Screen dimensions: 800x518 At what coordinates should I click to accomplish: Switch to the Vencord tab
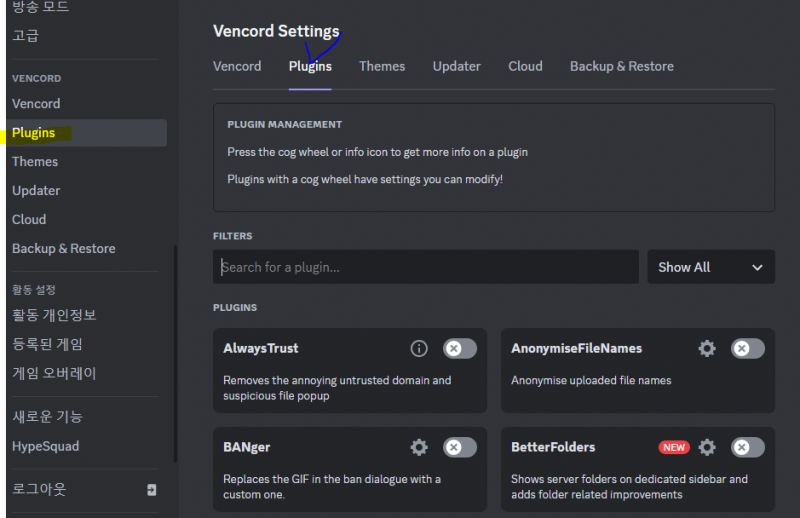(237, 66)
